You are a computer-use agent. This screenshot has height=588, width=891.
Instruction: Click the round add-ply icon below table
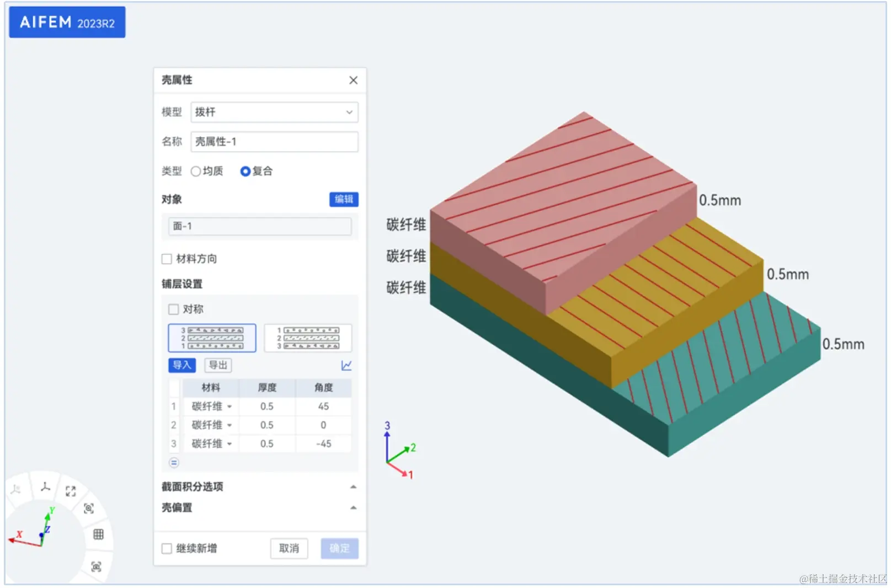(174, 462)
